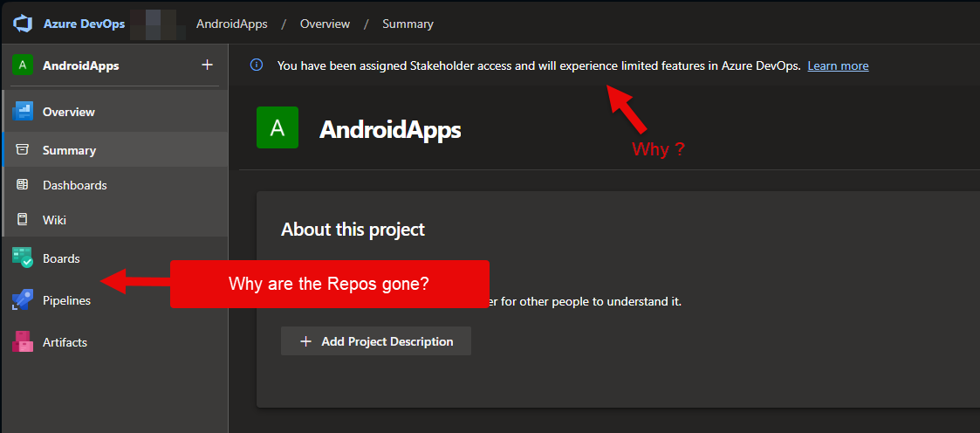Select AndroidApps in the breadcrumb
This screenshot has height=433, width=980.
click(232, 24)
